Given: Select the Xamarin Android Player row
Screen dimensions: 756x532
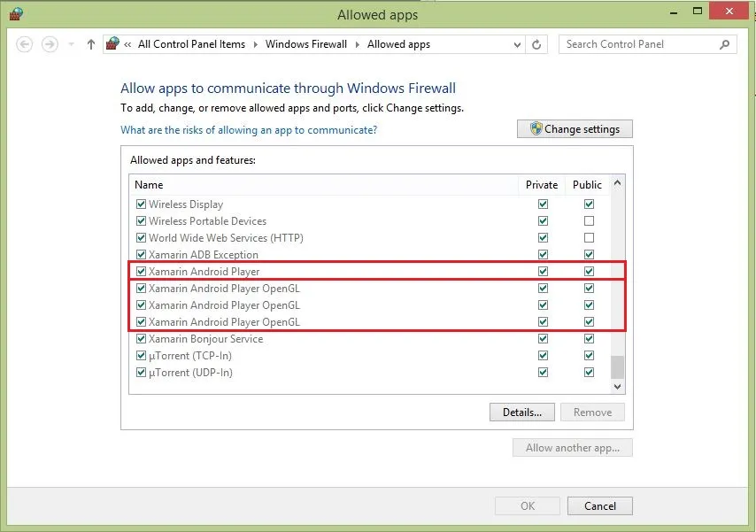Looking at the screenshot, I should point(370,271).
